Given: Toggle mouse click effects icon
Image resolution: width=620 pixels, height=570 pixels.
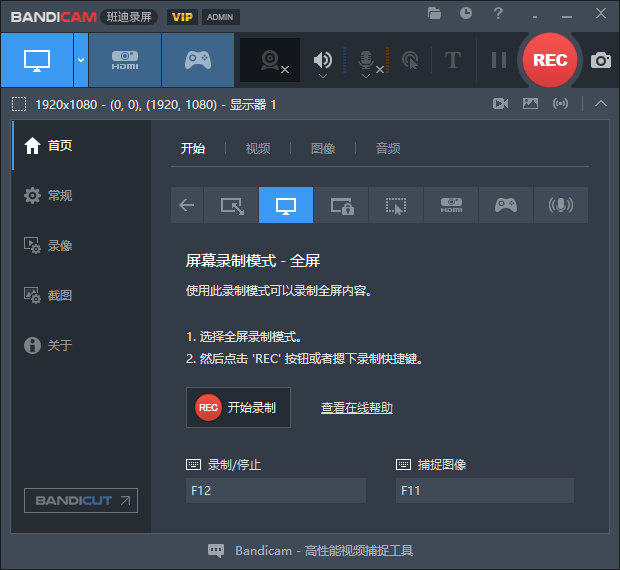Looking at the screenshot, I should pyautogui.click(x=410, y=60).
